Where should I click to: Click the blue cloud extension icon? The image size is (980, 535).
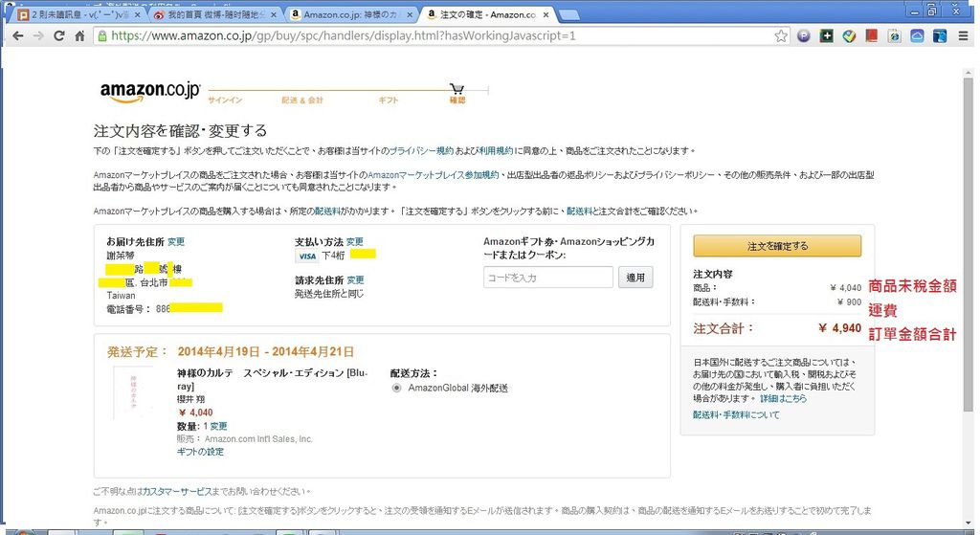pyautogui.click(x=917, y=36)
